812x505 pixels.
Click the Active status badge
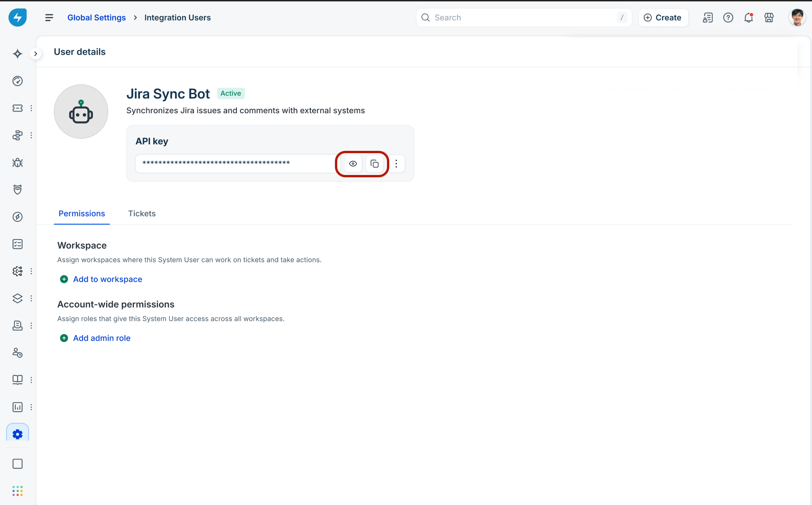(x=231, y=93)
